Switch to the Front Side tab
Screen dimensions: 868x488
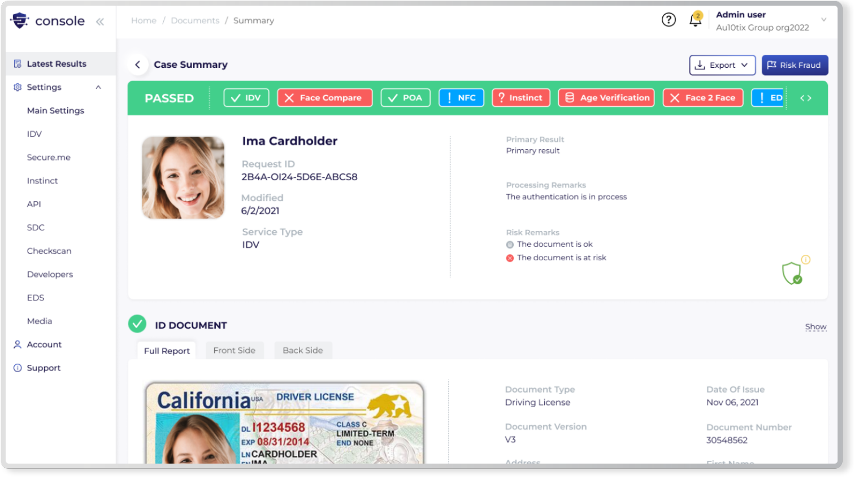click(x=235, y=350)
